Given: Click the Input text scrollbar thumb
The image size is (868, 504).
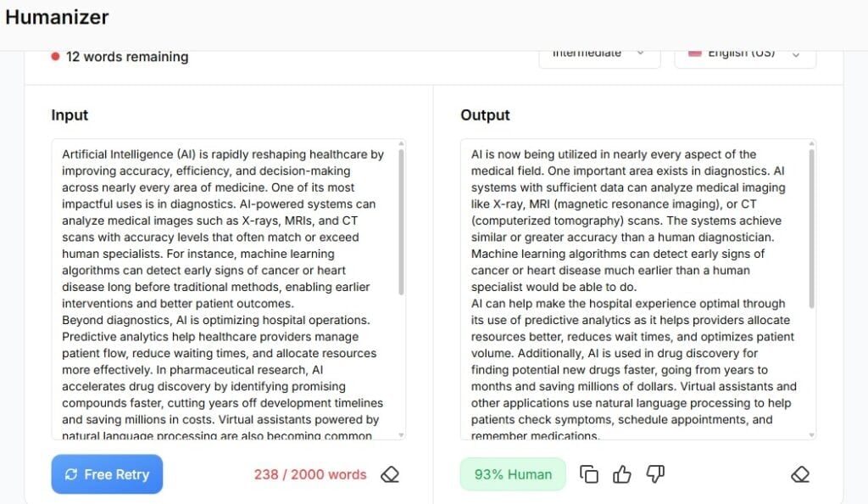Looking at the screenshot, I should [402, 222].
